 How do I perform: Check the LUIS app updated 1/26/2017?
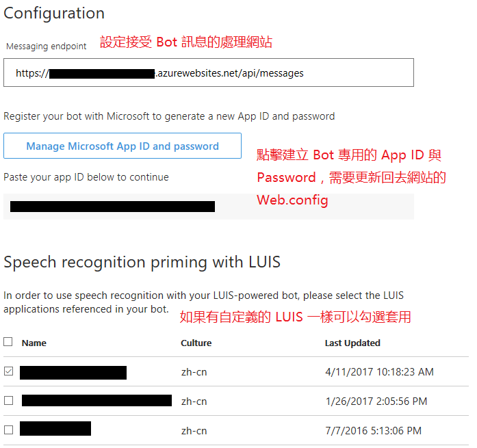[x=8, y=401]
